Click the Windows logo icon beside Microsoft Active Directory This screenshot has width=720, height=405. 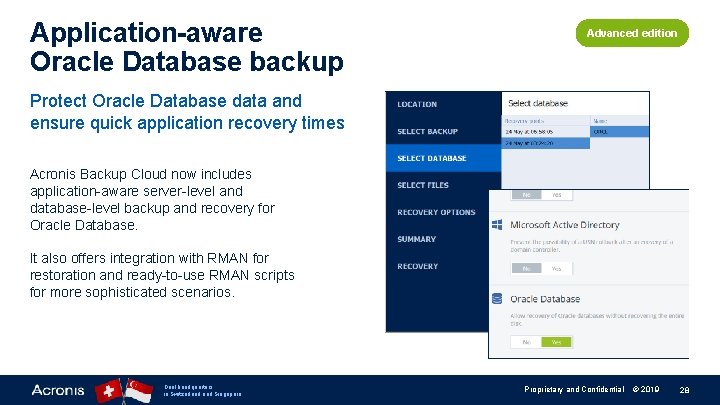click(497, 225)
